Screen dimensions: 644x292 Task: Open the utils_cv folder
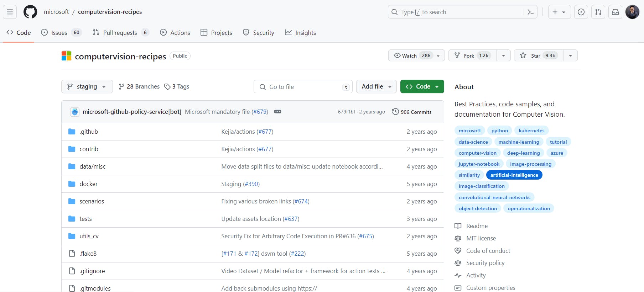(89, 236)
